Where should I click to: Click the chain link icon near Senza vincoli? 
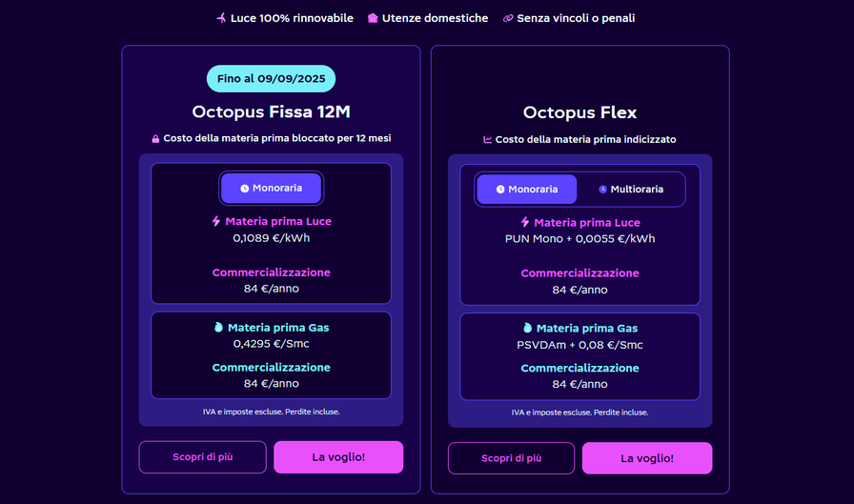(x=508, y=18)
